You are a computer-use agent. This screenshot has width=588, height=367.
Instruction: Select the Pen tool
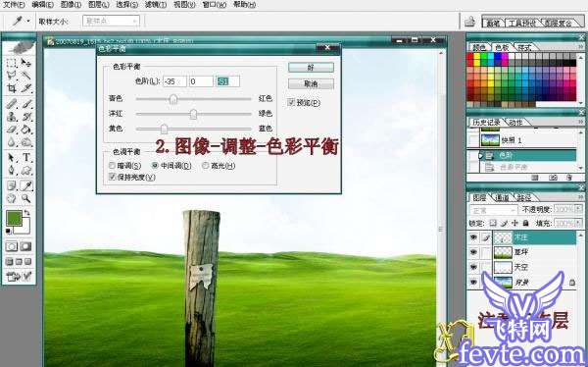click(12, 171)
